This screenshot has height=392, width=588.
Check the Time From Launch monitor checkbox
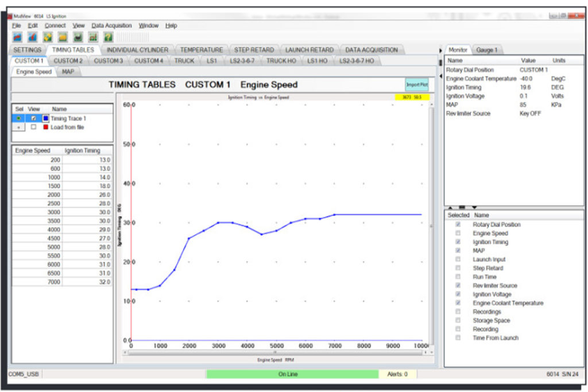tap(458, 337)
